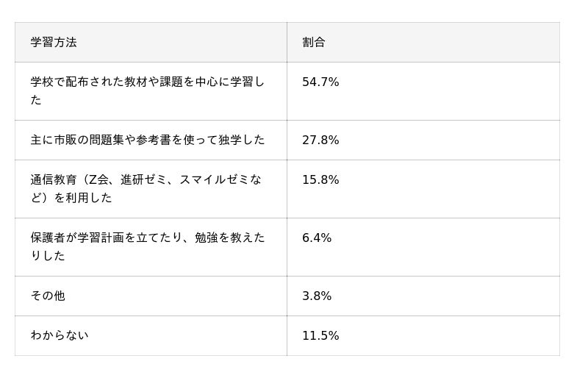588x378 pixels.
Task: Click the 割合 column header
Action: tap(314, 42)
